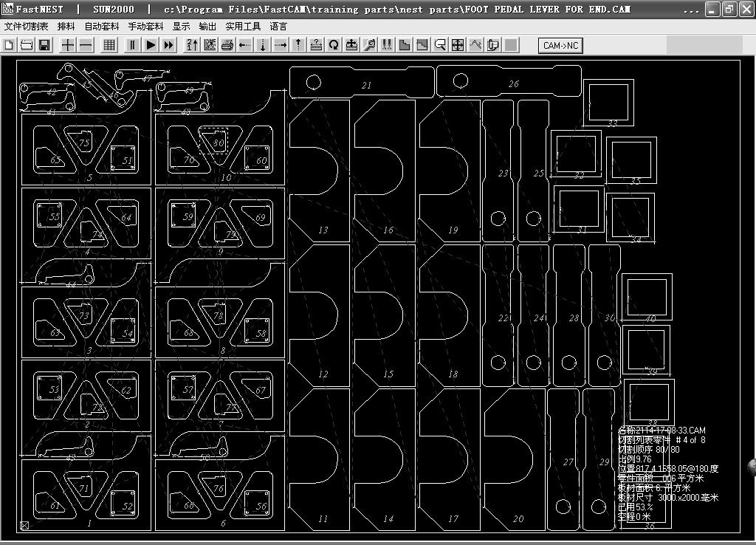Screen dimensions: 756x545
Task: Click the fast-forward icon
Action: (x=168, y=45)
